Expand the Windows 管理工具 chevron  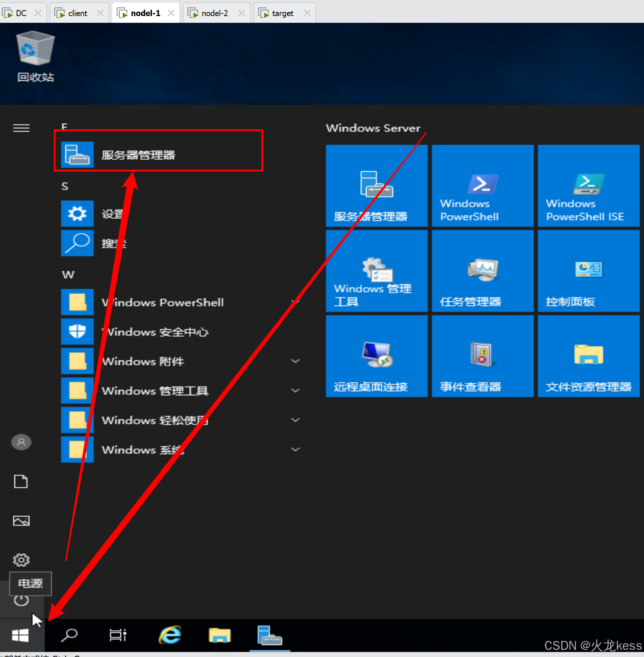point(295,391)
